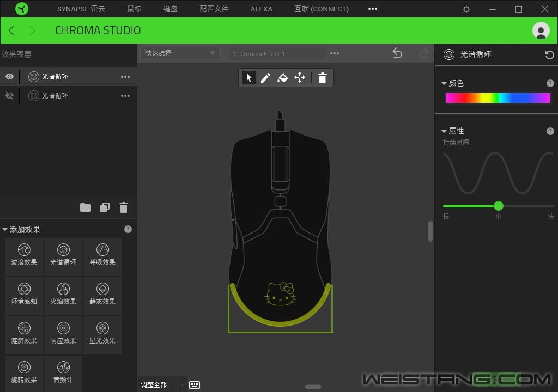Collapse the 颜色 section
The height and width of the screenshot is (392, 558).
pyautogui.click(x=444, y=84)
